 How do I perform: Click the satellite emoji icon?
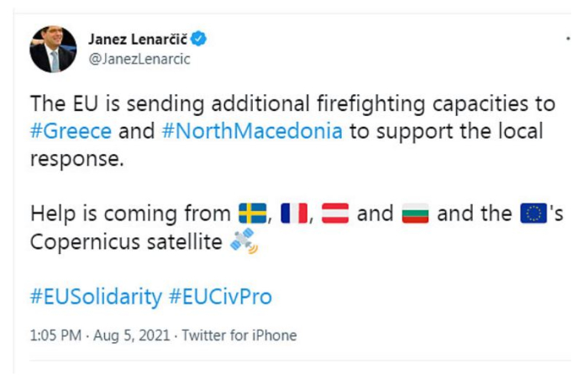[x=244, y=242]
